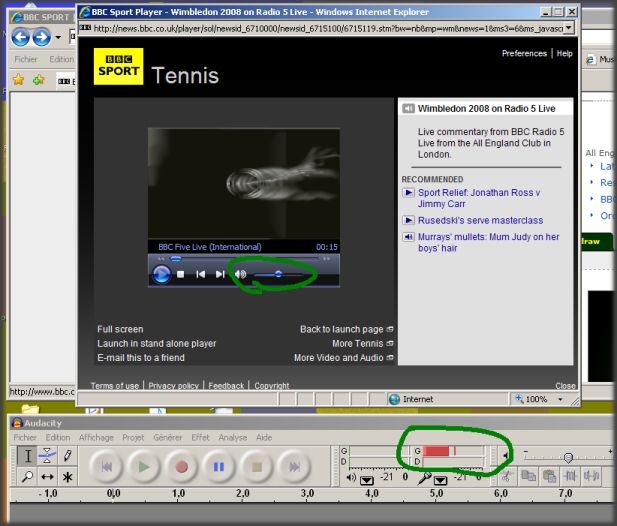Open the Audacity input meter microphone dropdown

(x=440, y=480)
